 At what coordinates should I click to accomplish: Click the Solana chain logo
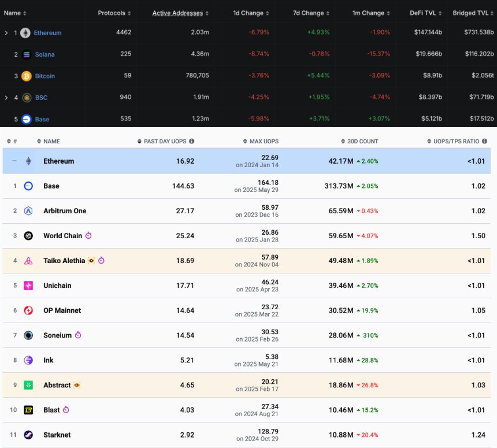point(25,54)
